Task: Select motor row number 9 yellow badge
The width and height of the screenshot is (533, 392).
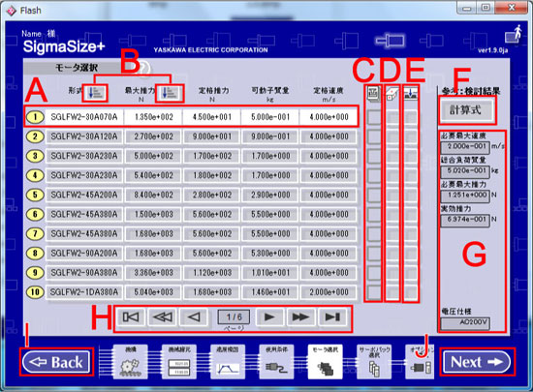Action: [35, 273]
